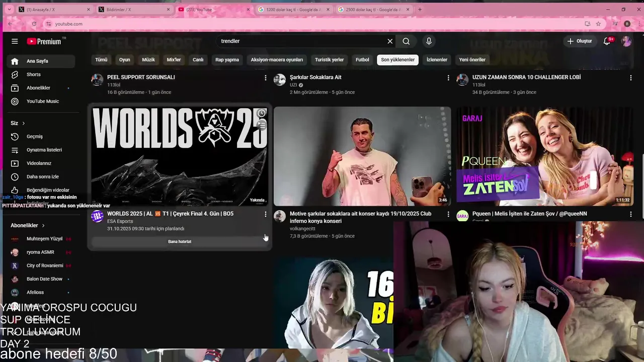
Task: Select the Müzik filter chip
Action: click(148, 60)
